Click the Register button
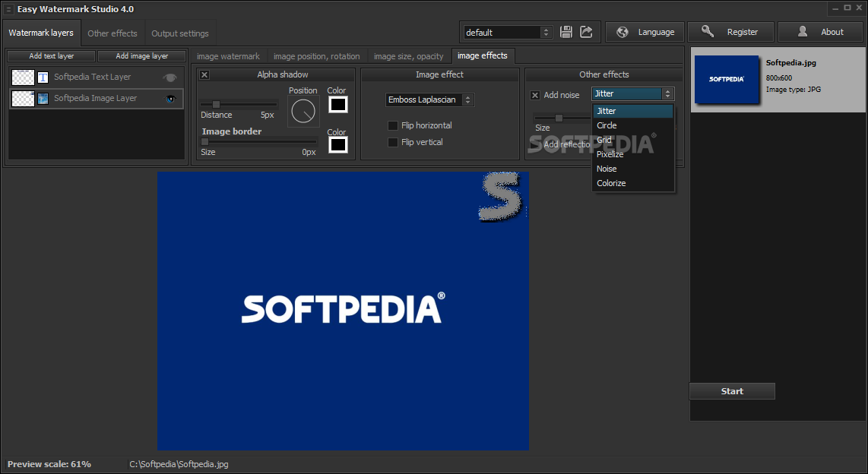Viewport: 868px width, 474px height. [x=730, y=32]
